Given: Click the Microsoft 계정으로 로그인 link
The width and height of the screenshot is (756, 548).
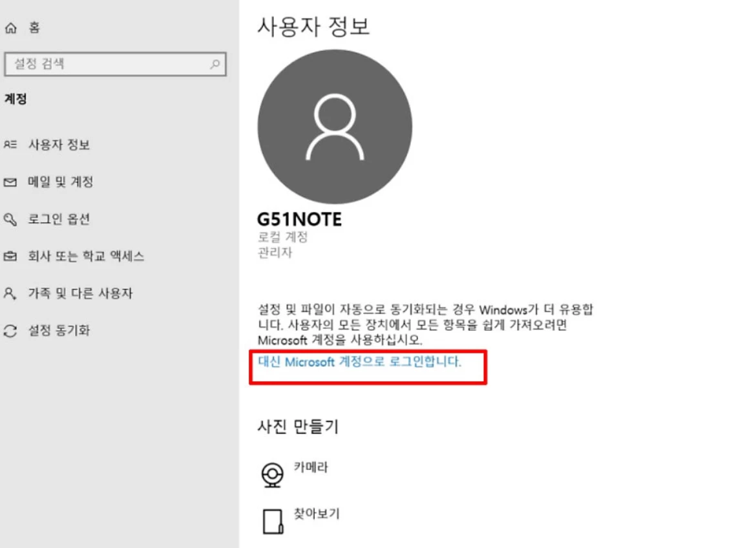Looking at the screenshot, I should pyautogui.click(x=360, y=362).
